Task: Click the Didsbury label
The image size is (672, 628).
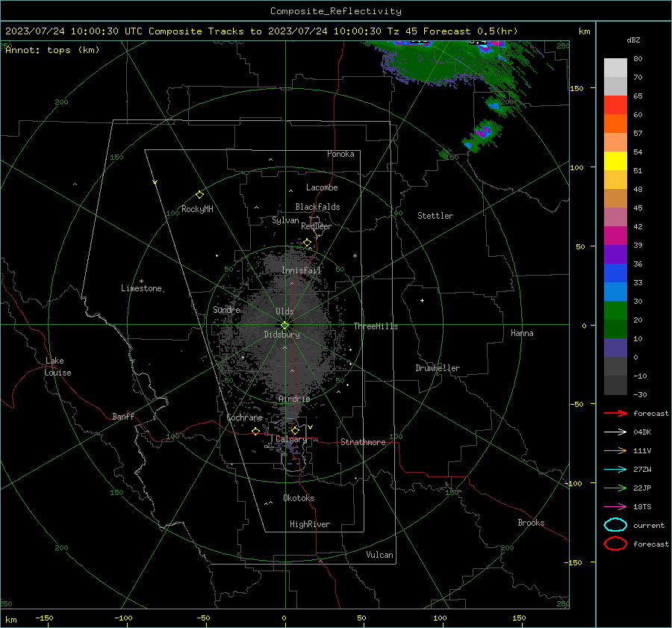Action: (281, 335)
